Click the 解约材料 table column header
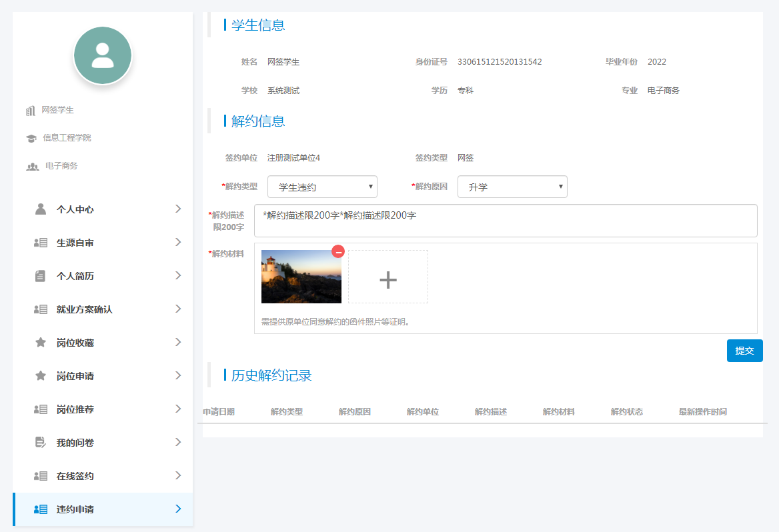 pos(559,412)
